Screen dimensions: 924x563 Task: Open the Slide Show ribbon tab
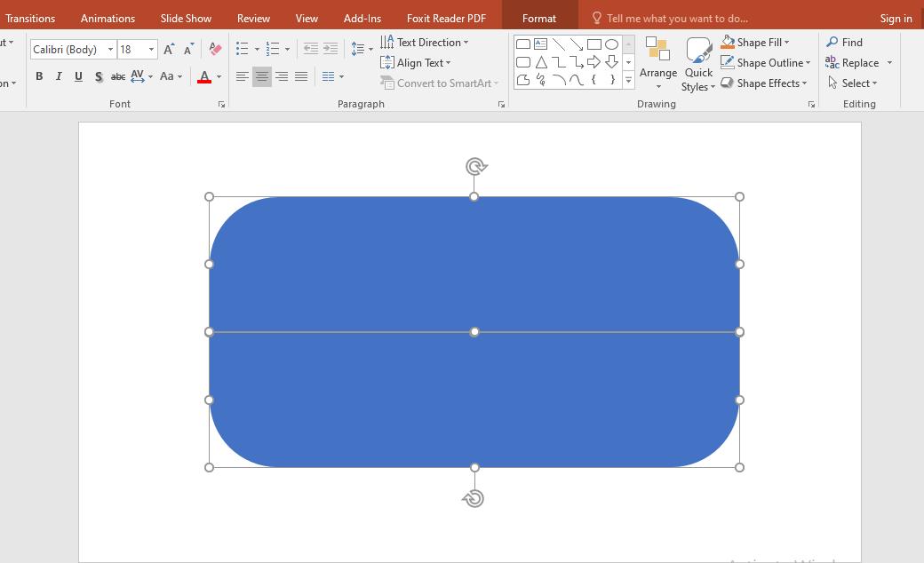click(185, 18)
